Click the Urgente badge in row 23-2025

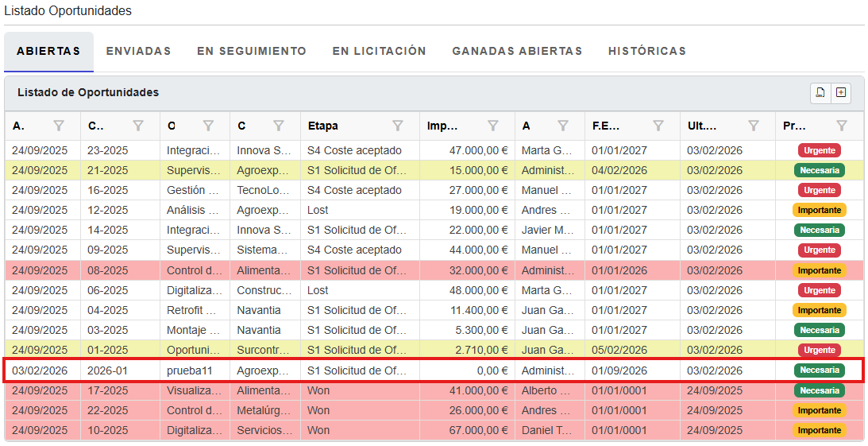(x=819, y=150)
